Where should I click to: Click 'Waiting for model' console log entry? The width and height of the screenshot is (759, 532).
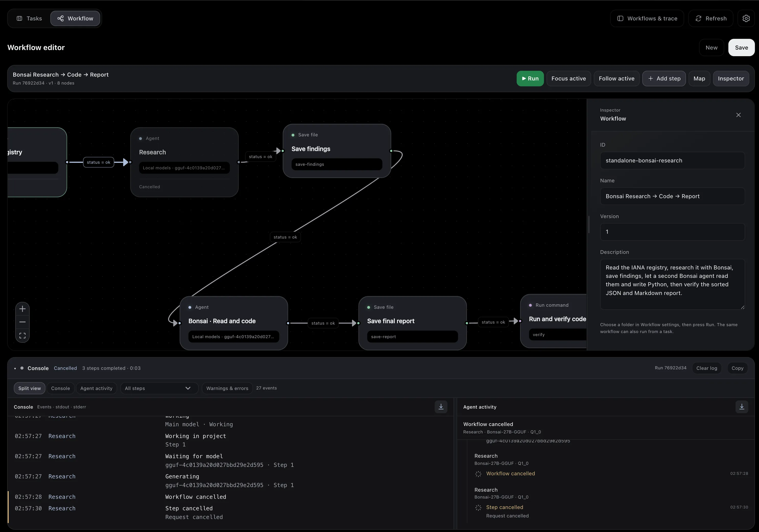tap(194, 456)
